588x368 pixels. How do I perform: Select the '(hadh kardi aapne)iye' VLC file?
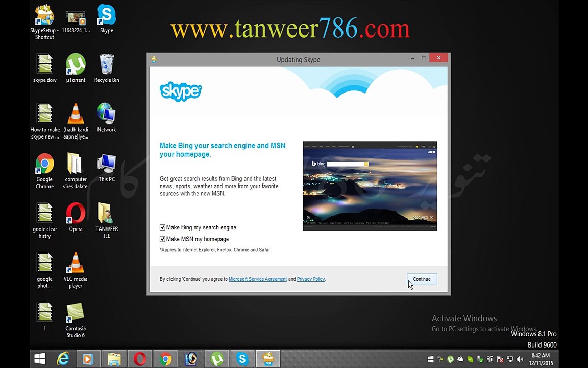point(76,121)
